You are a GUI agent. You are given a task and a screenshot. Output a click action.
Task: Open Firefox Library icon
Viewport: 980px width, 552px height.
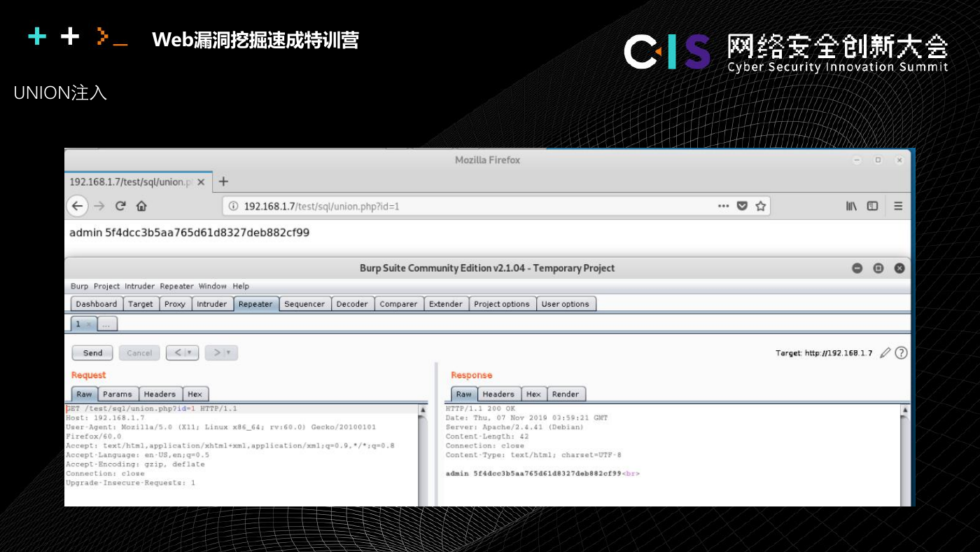851,206
